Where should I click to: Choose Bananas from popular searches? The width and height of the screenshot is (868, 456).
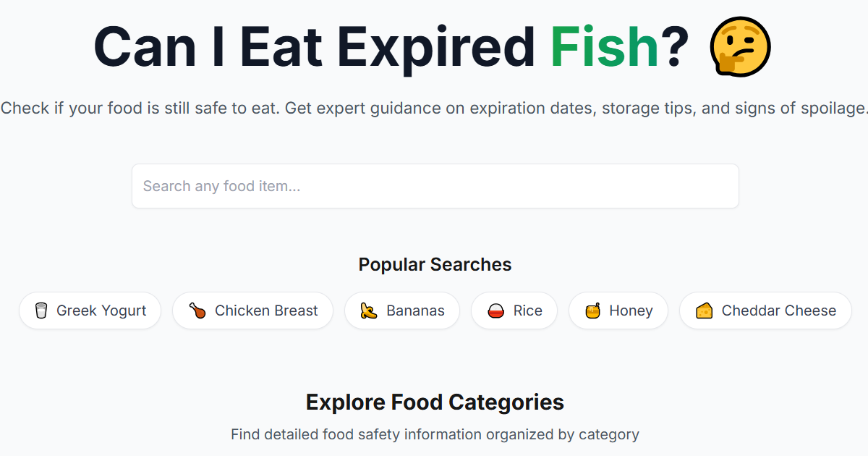(x=402, y=310)
